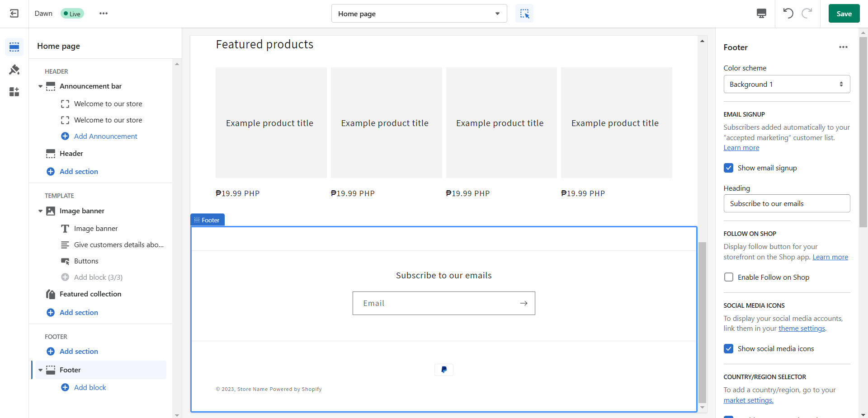868x418 pixels.
Task: Click Add section under Footer group
Action: click(x=79, y=352)
